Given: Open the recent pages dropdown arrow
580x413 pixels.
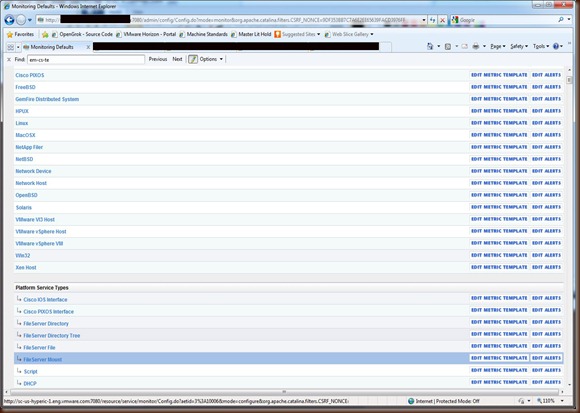Looking at the screenshot, I should coord(30,20).
